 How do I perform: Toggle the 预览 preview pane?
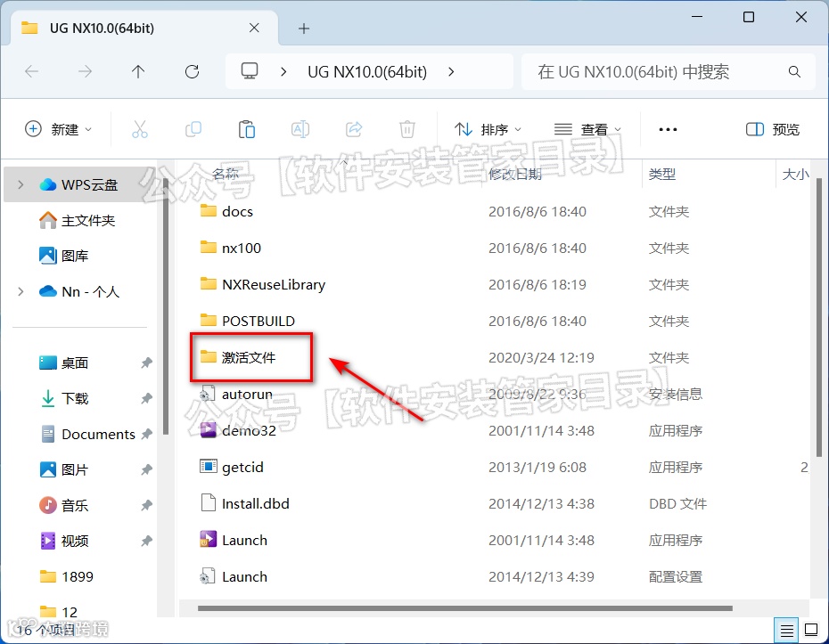[x=773, y=129]
